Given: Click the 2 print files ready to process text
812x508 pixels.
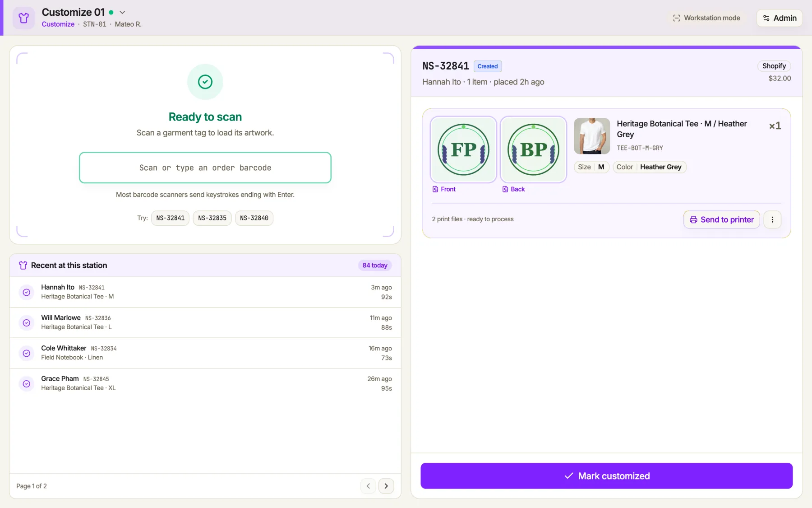Looking at the screenshot, I should (x=473, y=219).
